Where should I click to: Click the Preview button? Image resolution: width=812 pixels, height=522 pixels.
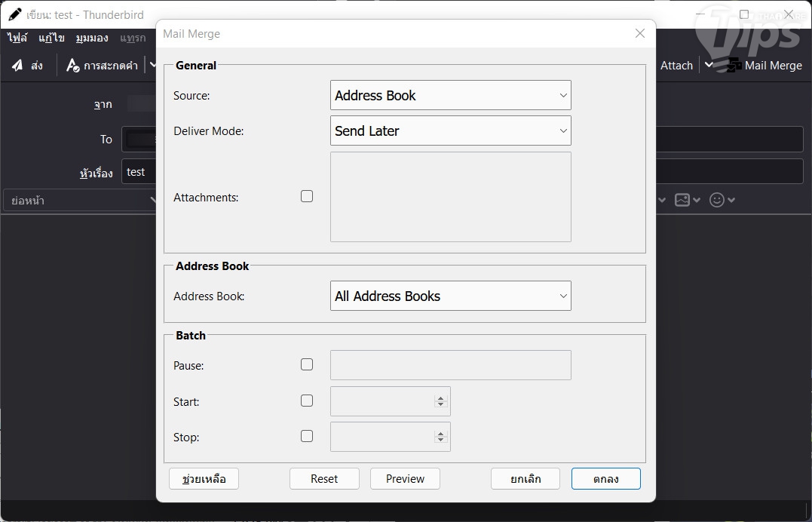pos(405,478)
